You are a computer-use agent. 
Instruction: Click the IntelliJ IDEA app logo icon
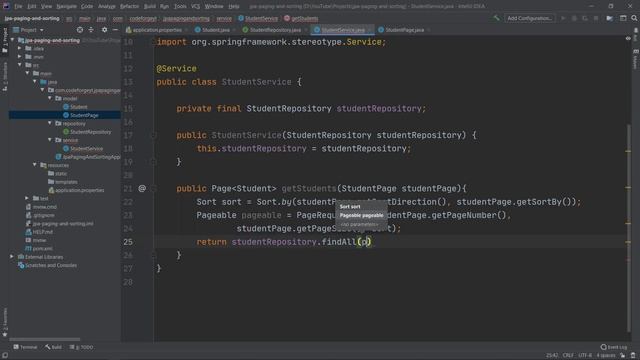click(6, 6)
